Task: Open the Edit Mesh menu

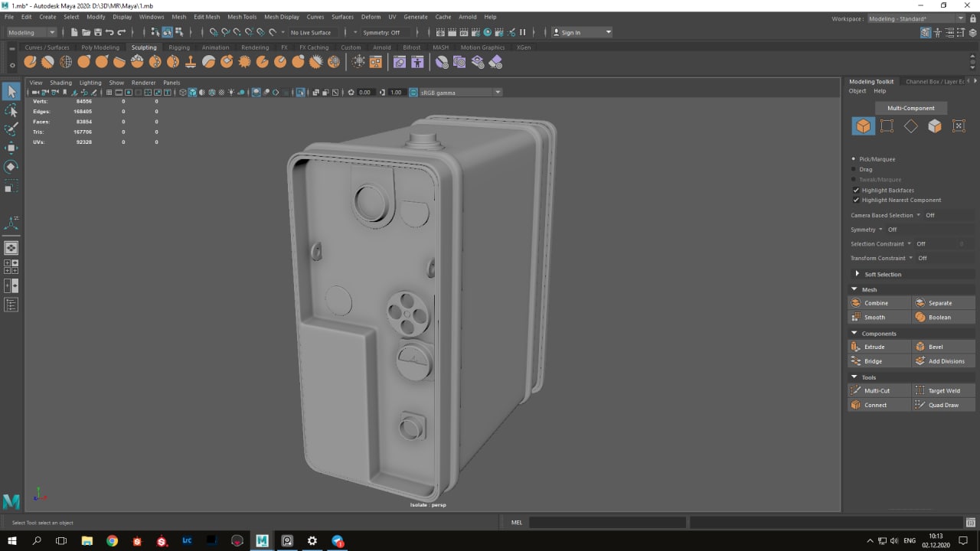Action: tap(207, 17)
